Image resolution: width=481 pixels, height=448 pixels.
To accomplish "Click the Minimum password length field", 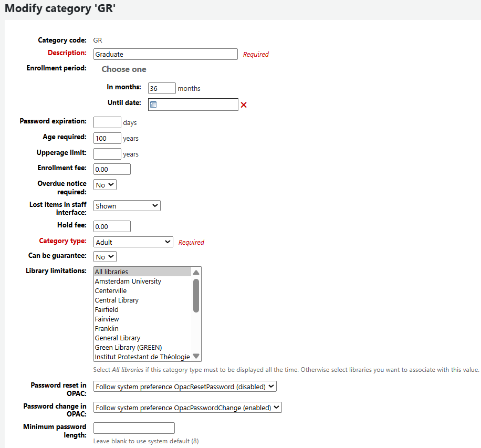I will pyautogui.click(x=134, y=428).
